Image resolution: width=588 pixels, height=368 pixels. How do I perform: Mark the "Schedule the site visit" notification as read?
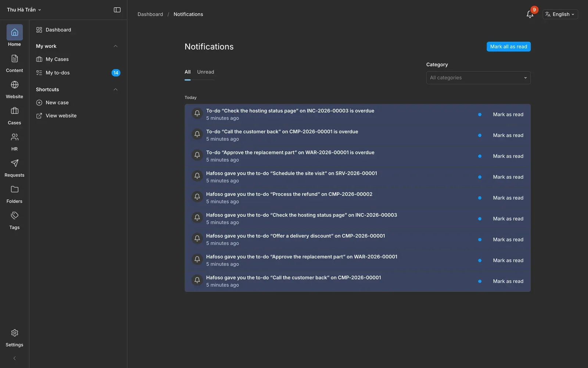(x=508, y=177)
